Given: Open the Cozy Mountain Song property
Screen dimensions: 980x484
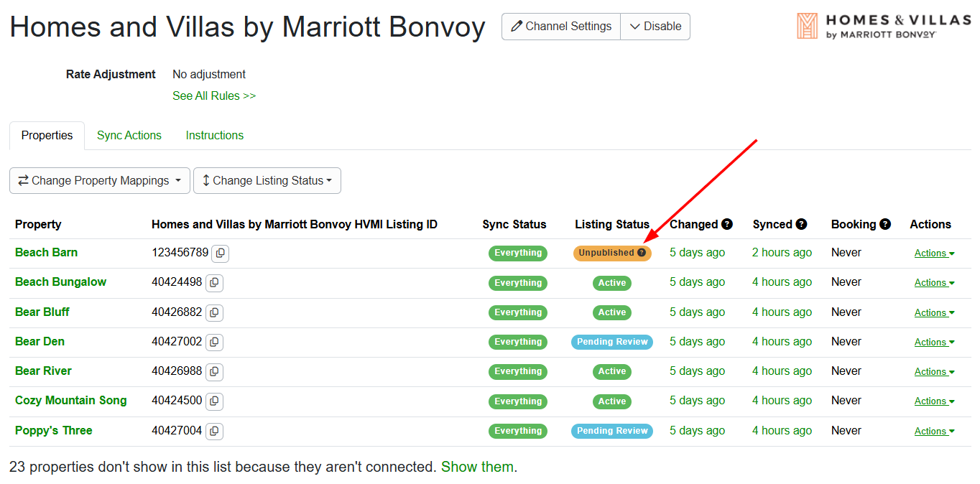Looking at the screenshot, I should pos(70,401).
